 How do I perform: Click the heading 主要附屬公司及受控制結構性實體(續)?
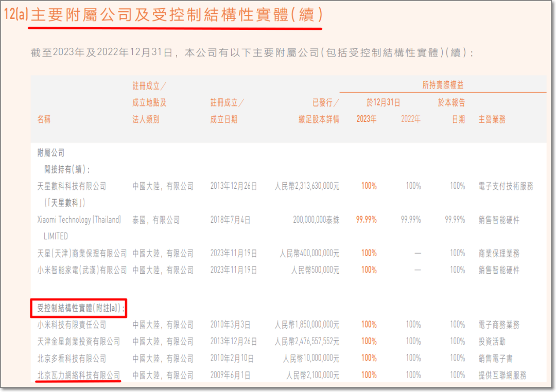pyautogui.click(x=177, y=15)
